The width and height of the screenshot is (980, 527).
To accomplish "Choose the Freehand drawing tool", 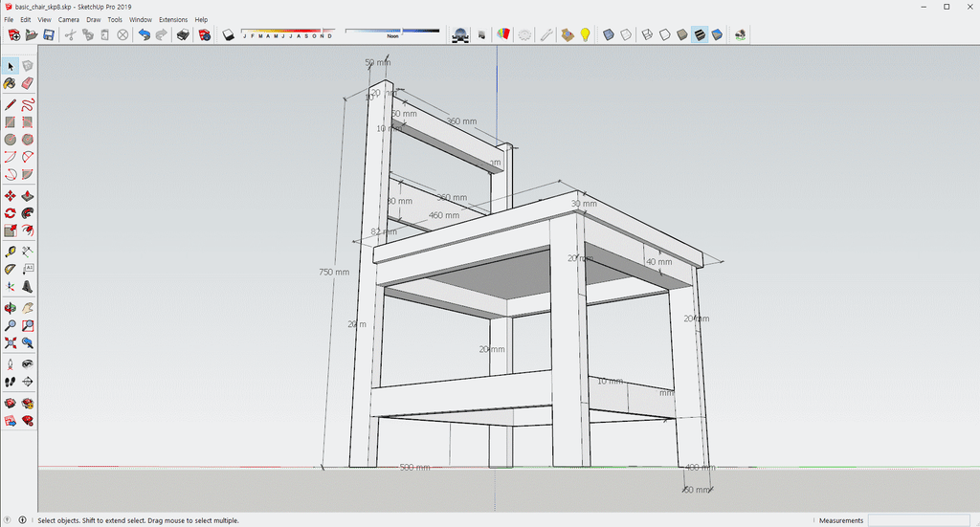I will click(28, 104).
